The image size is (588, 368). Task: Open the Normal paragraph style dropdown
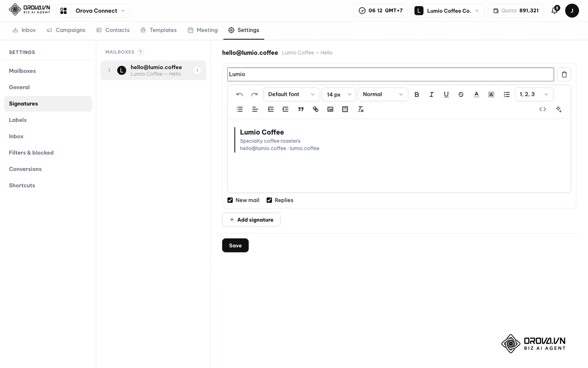[383, 95]
